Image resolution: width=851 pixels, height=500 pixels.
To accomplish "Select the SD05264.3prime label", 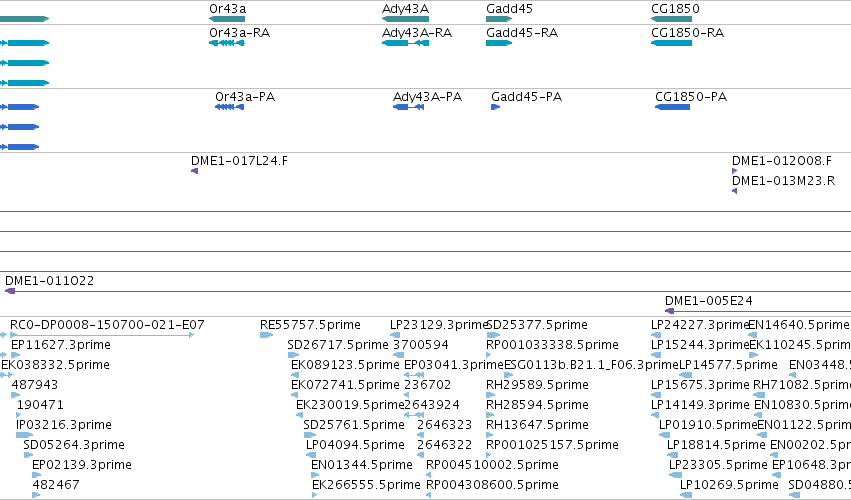I will point(74,445).
